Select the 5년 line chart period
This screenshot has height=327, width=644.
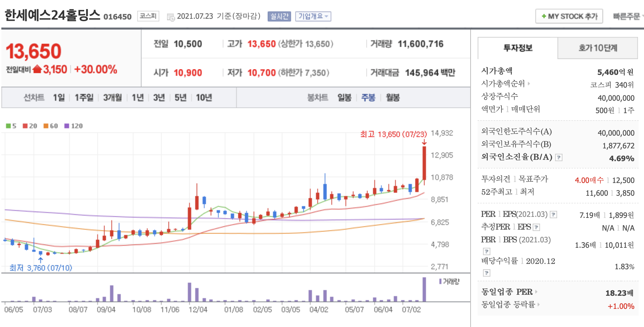180,98
